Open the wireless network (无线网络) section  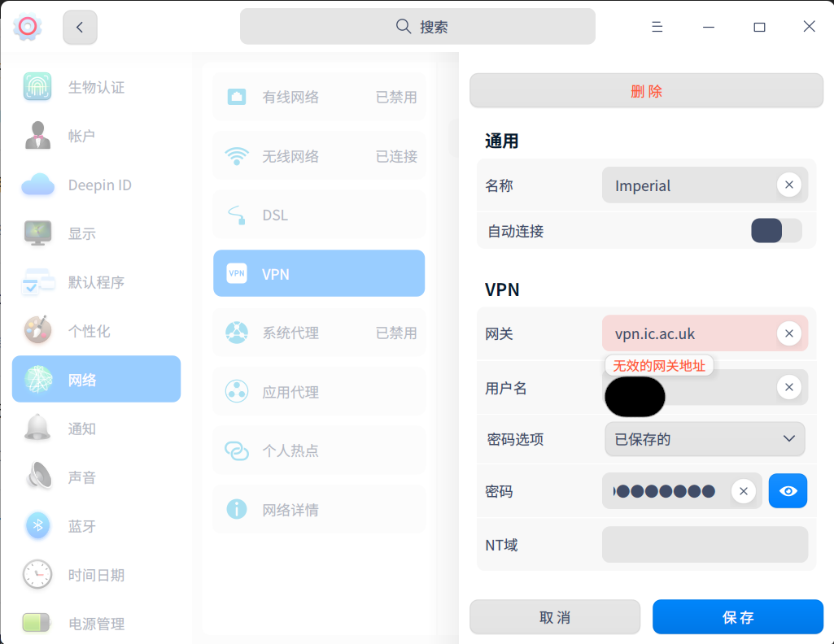click(x=319, y=156)
